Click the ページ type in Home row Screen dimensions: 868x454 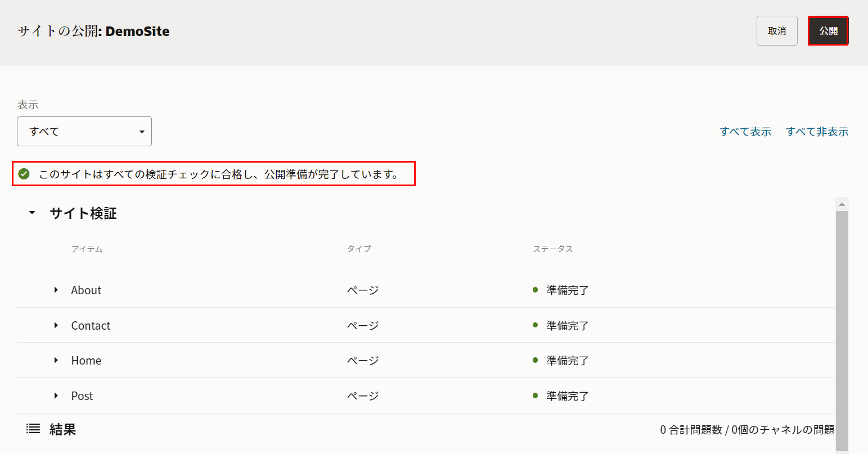[x=363, y=361]
